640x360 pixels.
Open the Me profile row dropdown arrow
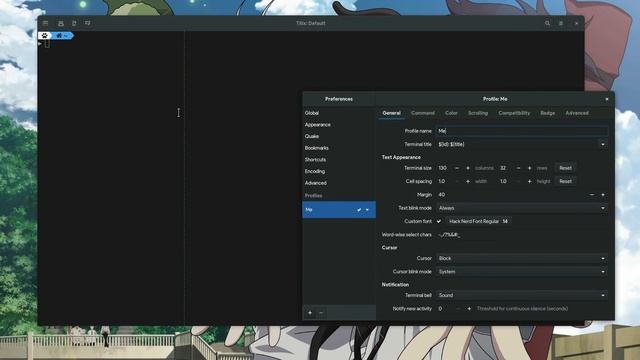pyautogui.click(x=367, y=210)
